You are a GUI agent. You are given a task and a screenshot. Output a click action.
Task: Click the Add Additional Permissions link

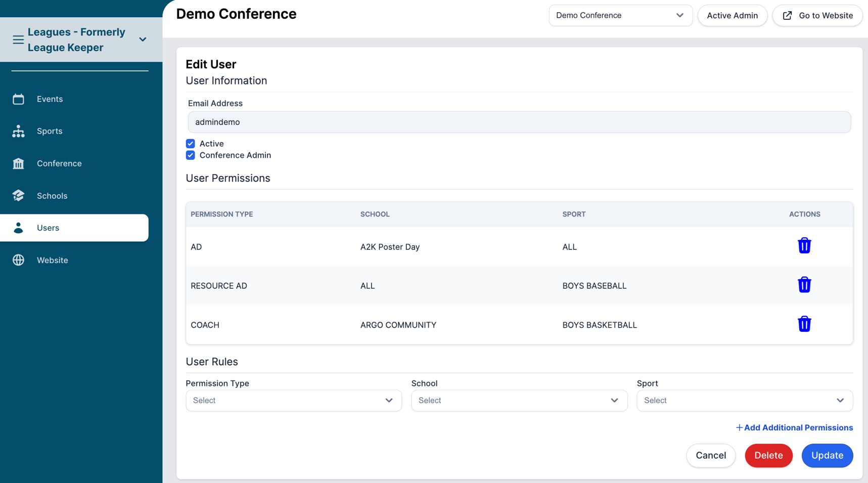click(x=794, y=428)
